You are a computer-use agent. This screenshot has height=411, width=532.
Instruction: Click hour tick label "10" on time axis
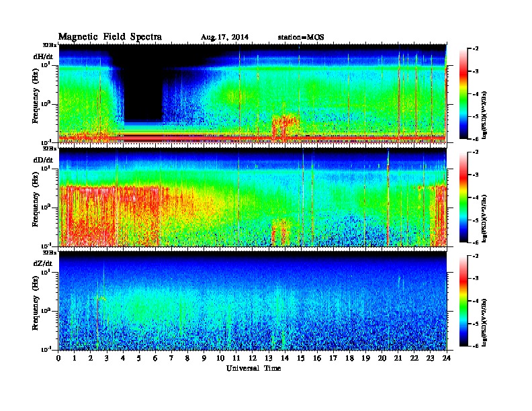coord(220,358)
